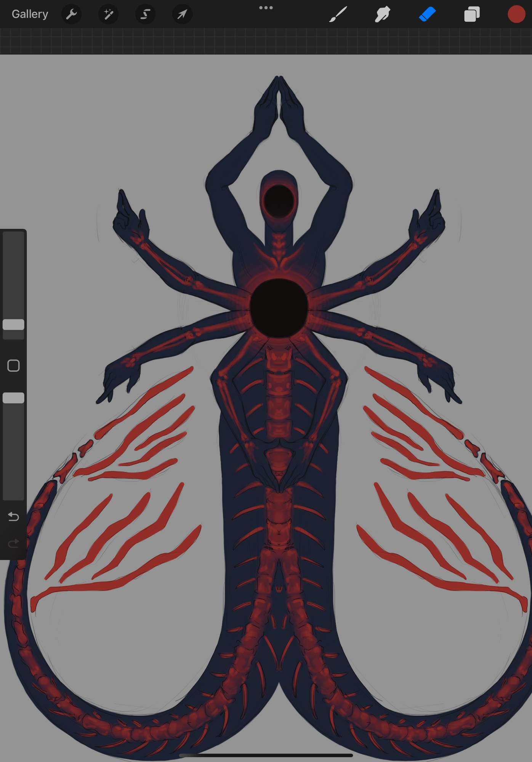Activate the Transform arrow tool

[x=182, y=14]
